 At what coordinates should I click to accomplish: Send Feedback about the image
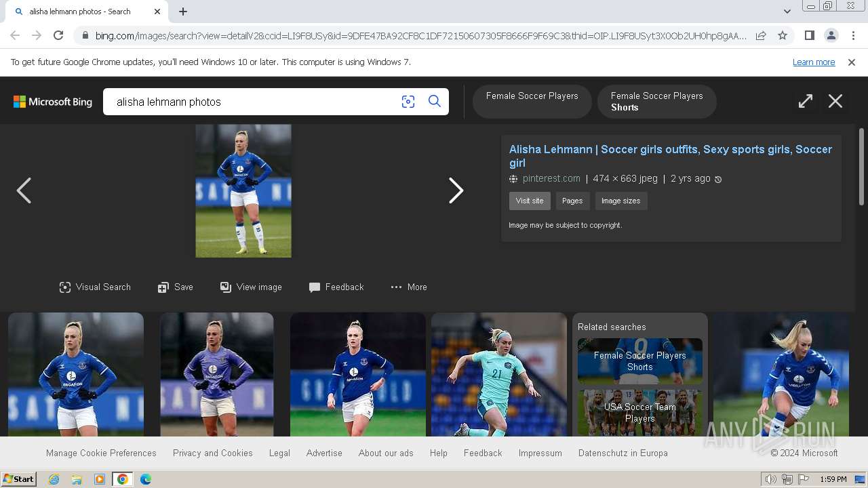pyautogui.click(x=336, y=287)
